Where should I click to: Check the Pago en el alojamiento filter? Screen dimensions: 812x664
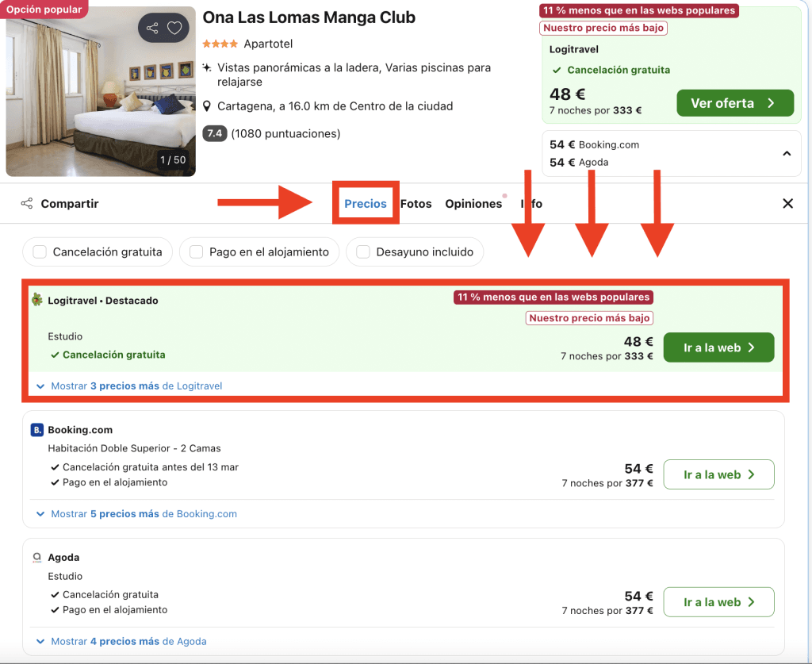pyautogui.click(x=196, y=252)
